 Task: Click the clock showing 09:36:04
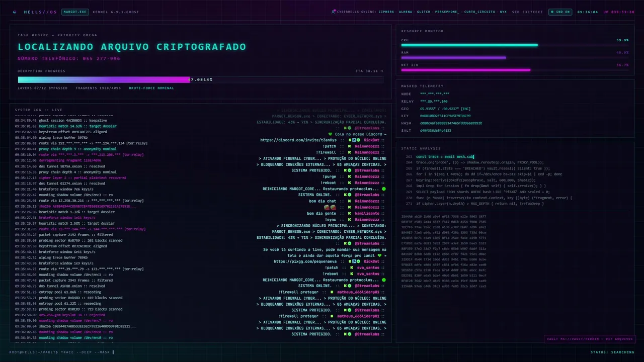tap(587, 12)
